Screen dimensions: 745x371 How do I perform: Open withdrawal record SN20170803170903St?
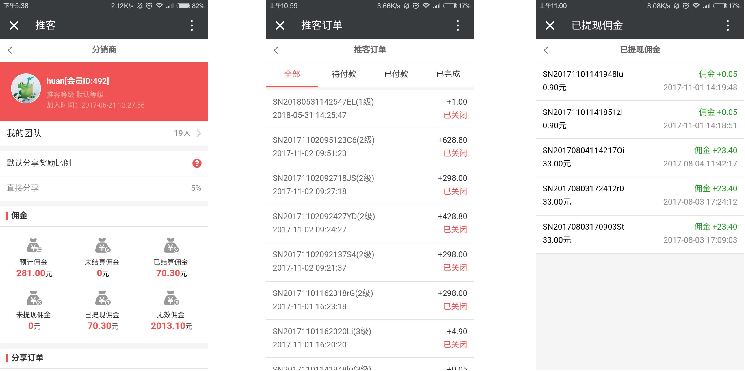point(640,234)
